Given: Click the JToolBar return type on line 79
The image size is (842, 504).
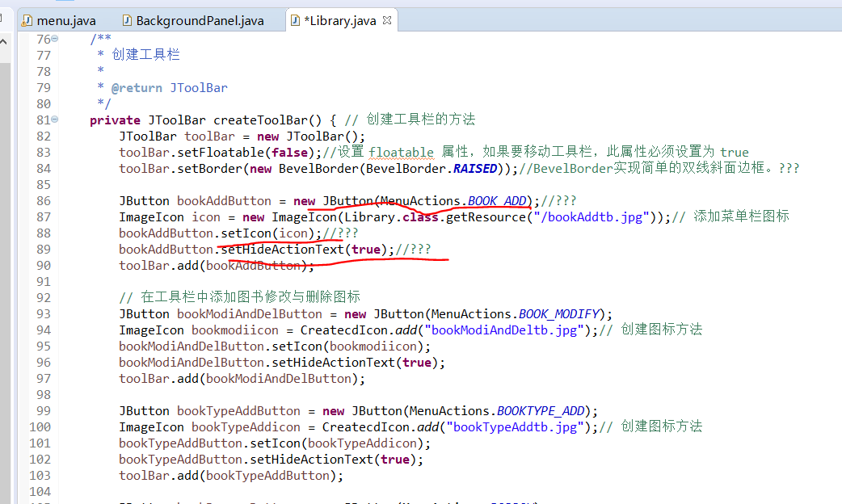Looking at the screenshot, I should [x=199, y=87].
